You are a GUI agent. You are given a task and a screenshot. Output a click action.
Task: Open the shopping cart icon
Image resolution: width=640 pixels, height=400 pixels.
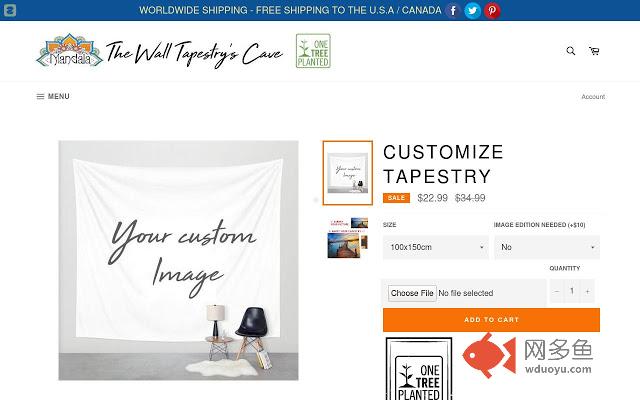point(594,51)
